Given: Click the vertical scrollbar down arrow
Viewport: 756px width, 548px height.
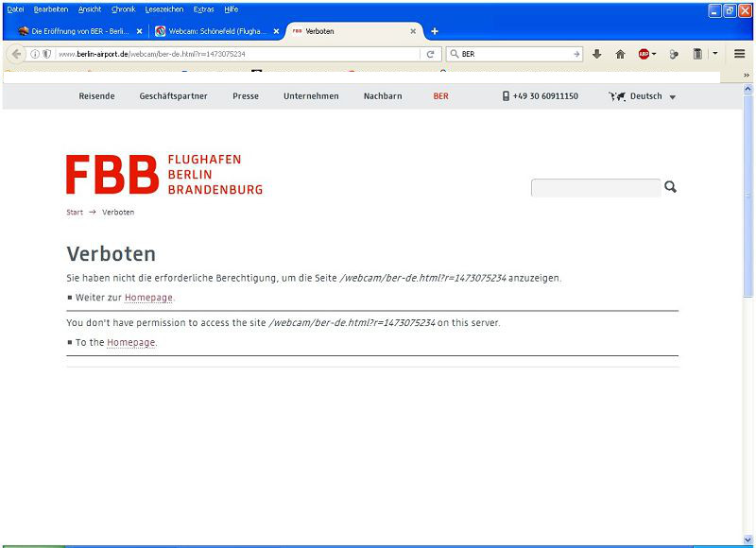Looking at the screenshot, I should point(748,540).
